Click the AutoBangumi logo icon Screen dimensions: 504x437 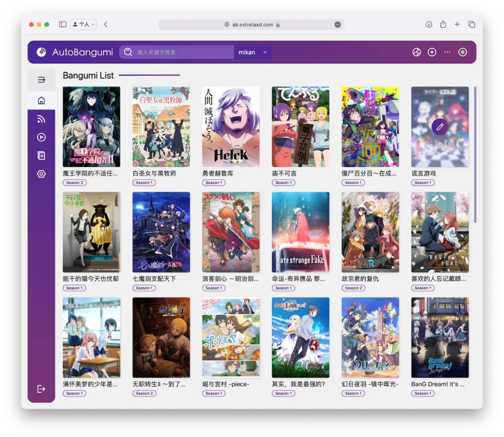[x=41, y=52]
